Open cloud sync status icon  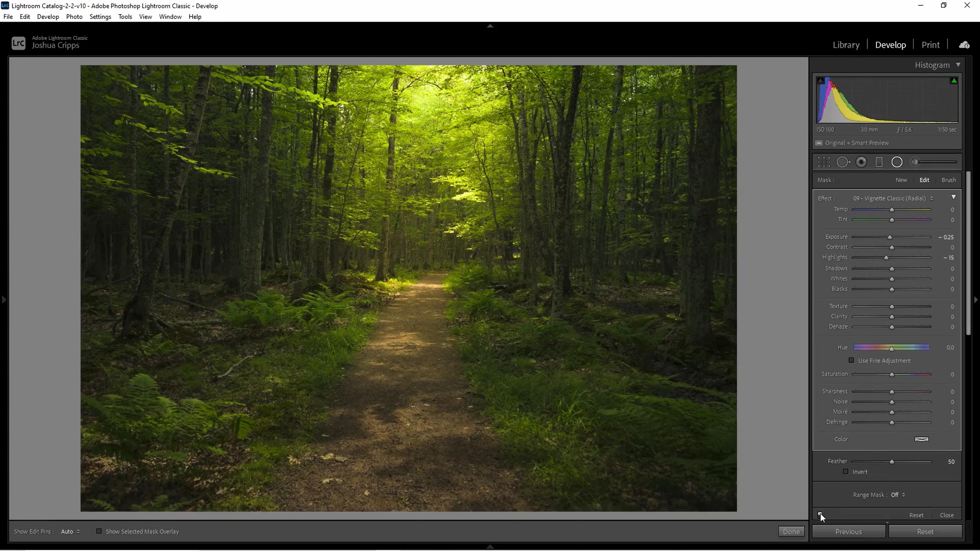tap(964, 45)
